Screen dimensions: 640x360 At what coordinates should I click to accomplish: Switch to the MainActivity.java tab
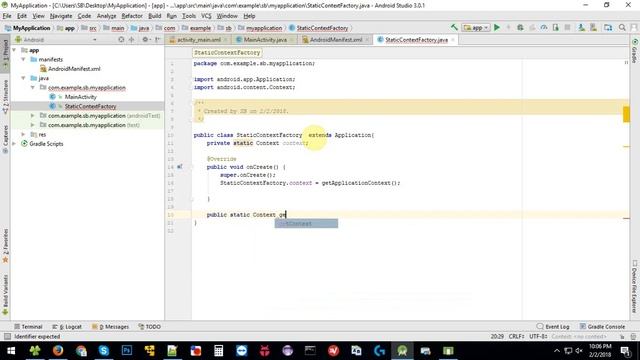point(264,40)
